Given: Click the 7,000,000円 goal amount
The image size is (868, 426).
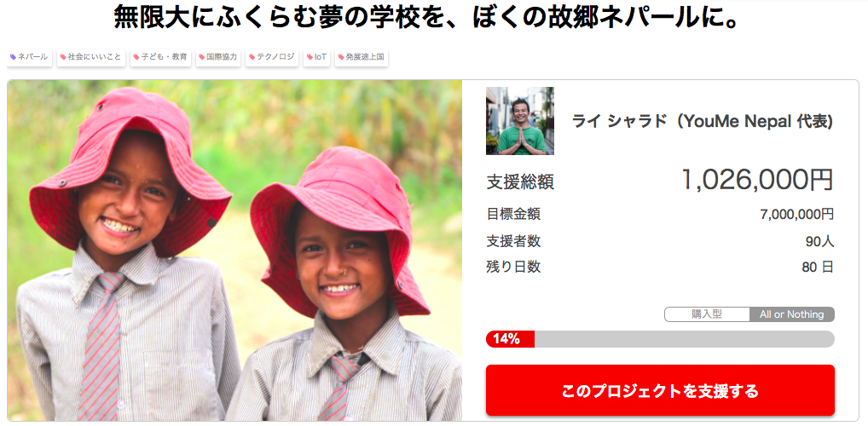Looking at the screenshot, I should coord(797,215).
